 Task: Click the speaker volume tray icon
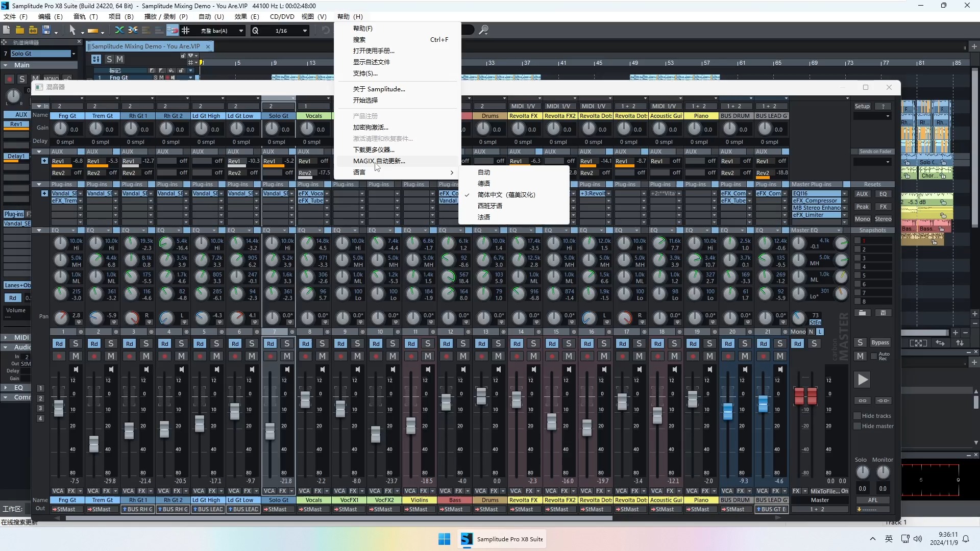pos(918,539)
